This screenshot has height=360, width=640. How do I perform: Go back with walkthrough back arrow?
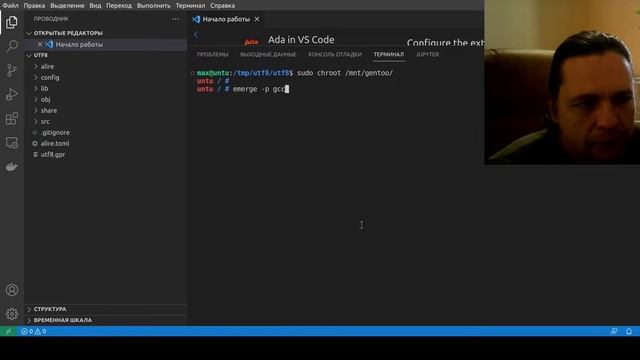[x=196, y=35]
